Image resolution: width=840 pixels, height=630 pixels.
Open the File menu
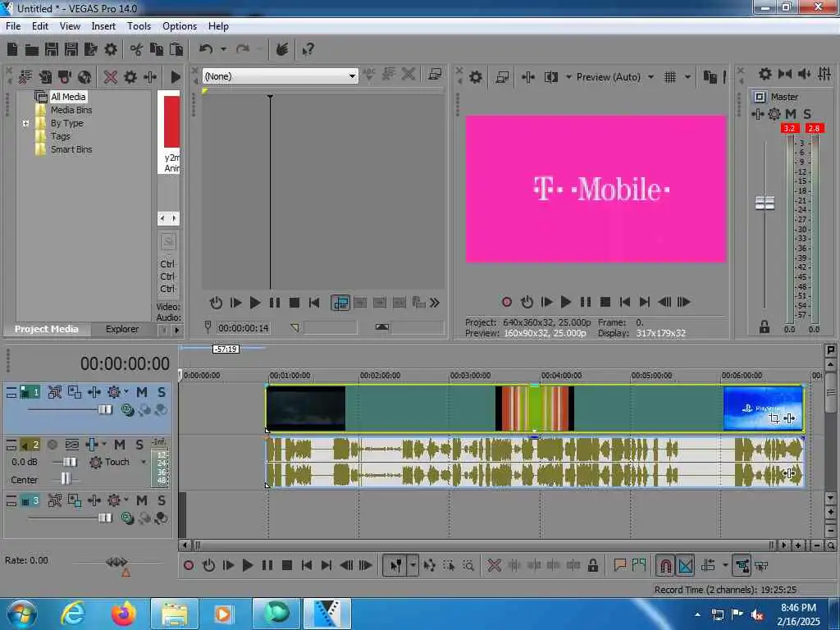click(13, 26)
